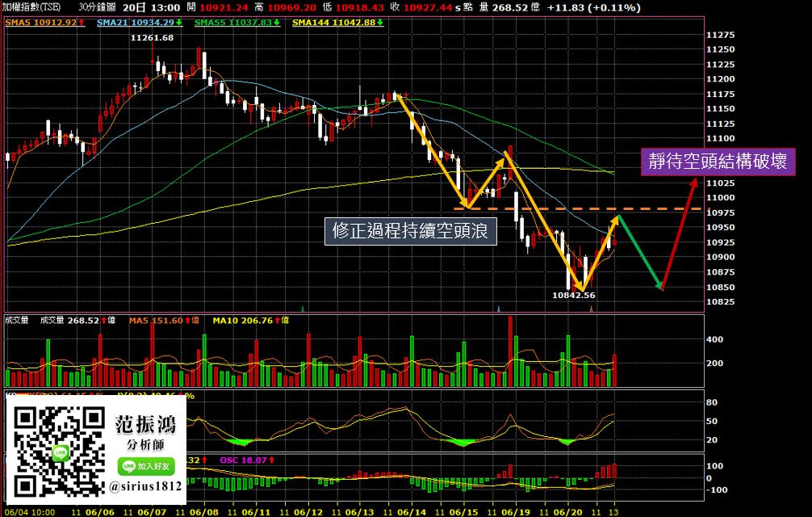Image resolution: width=812 pixels, height=517 pixels.
Task: Click the 06/13 date axis label
Action: [359, 512]
